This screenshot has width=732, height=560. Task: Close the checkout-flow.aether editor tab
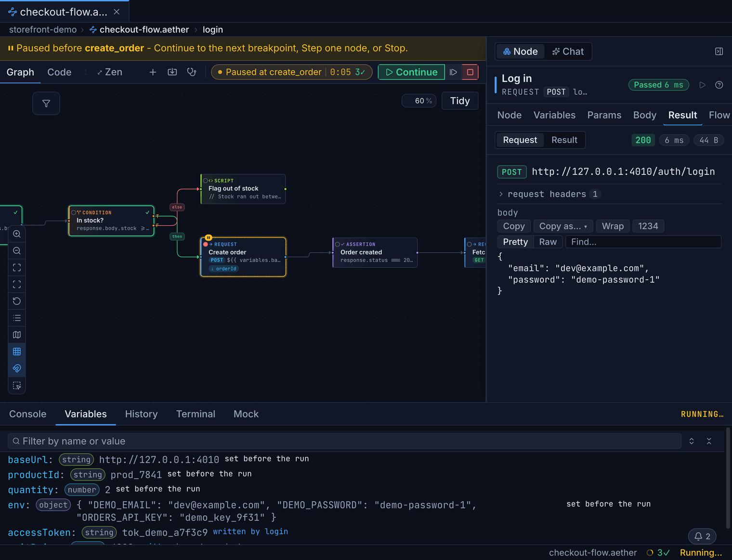point(117,12)
